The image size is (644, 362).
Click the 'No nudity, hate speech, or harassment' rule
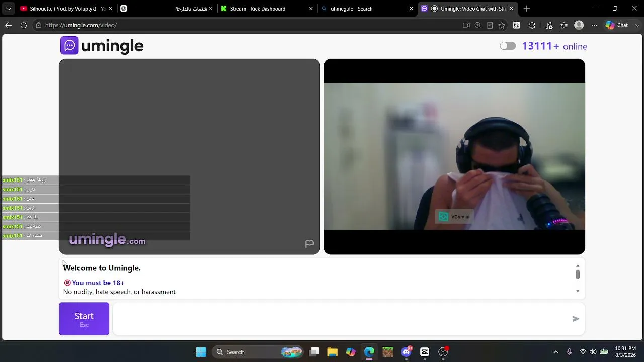pos(119,292)
